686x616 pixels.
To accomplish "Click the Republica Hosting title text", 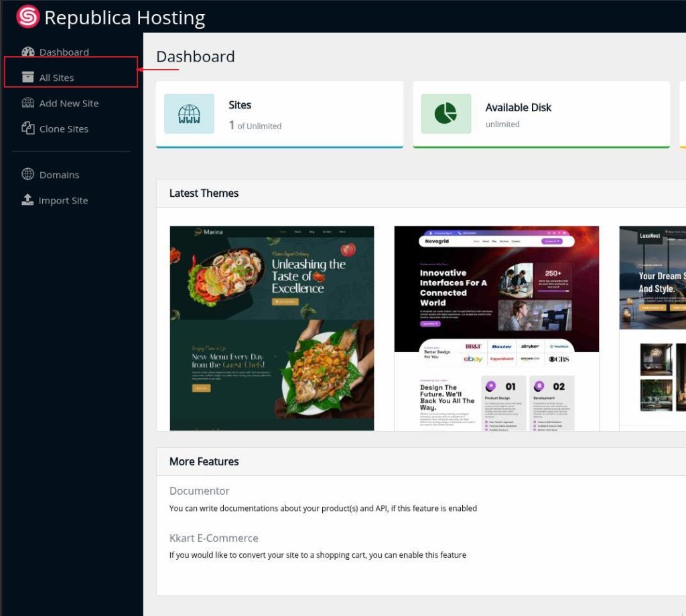I will click(125, 17).
